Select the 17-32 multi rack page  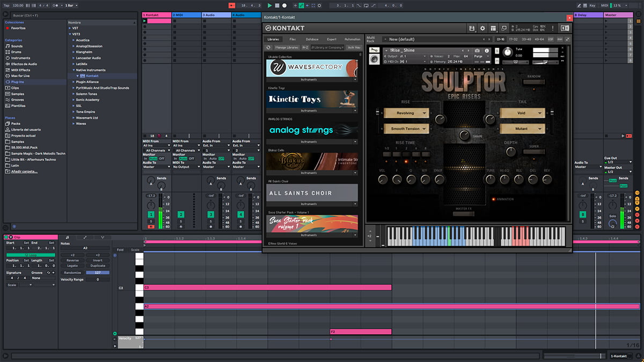coord(513,39)
